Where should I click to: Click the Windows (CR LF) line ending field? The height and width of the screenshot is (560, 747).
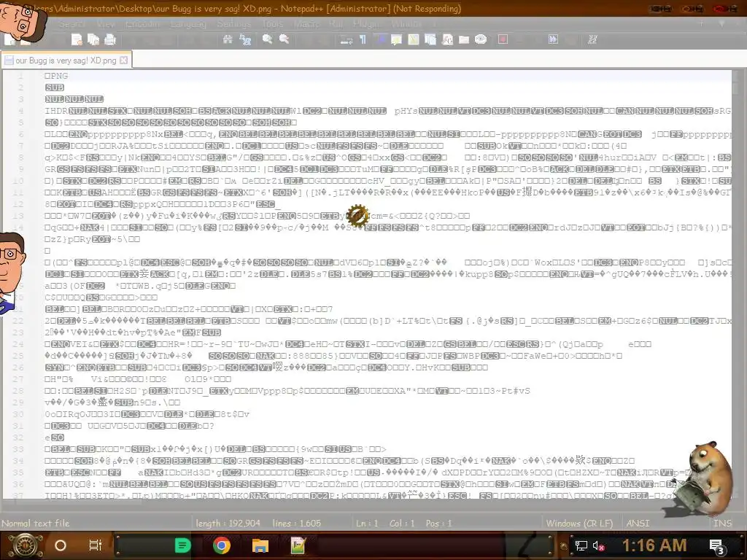coord(579,523)
